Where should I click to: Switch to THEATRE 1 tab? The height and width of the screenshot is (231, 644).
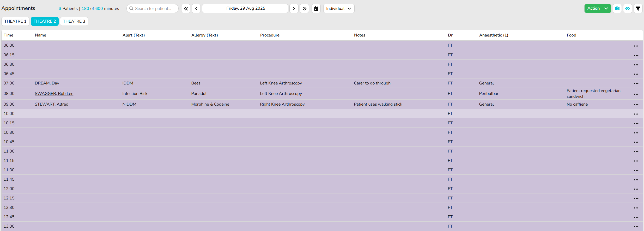pyautogui.click(x=15, y=21)
